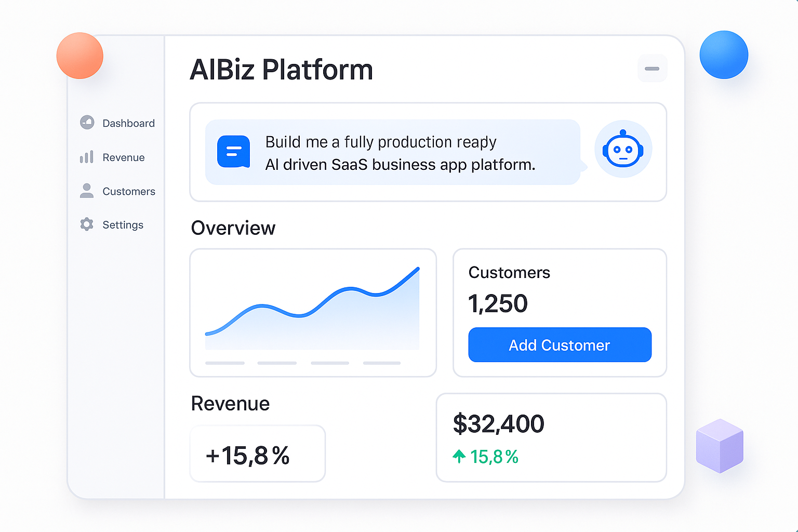Screen dimensions: 798x532
Task: Expand the Overview section
Action: (233, 228)
